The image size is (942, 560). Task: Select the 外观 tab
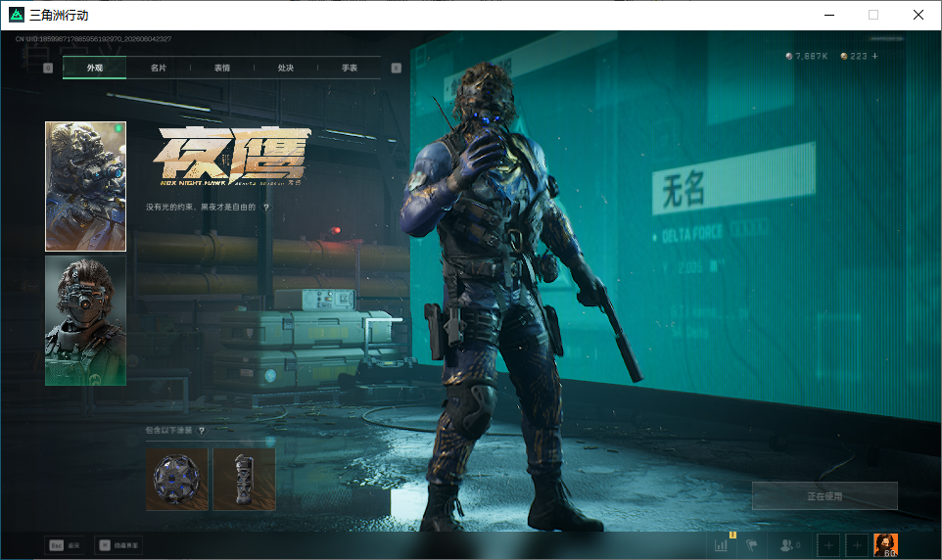point(94,68)
